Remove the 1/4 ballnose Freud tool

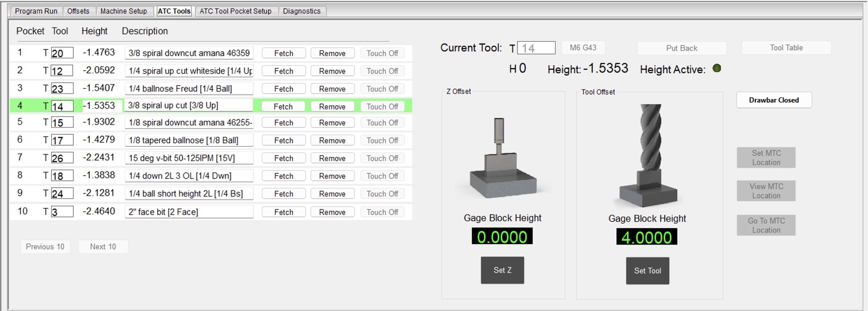tap(332, 89)
